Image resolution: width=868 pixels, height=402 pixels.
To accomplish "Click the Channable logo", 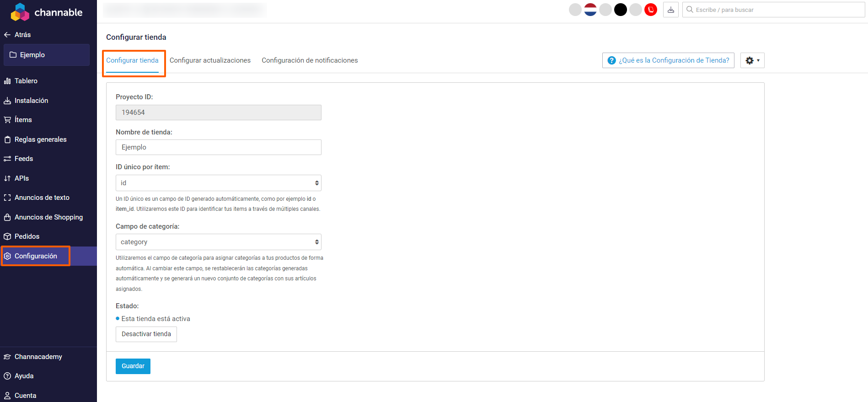I will [x=47, y=12].
